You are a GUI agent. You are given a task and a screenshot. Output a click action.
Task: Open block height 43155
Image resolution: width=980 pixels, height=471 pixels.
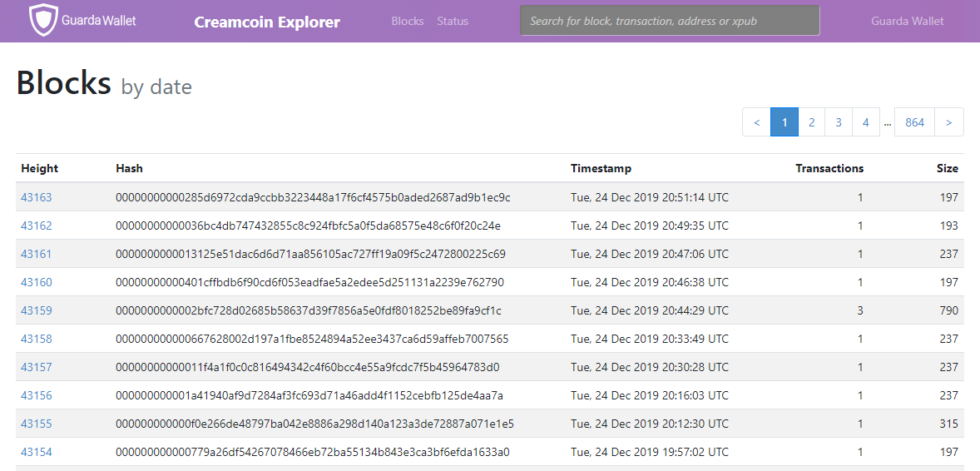[x=37, y=424]
